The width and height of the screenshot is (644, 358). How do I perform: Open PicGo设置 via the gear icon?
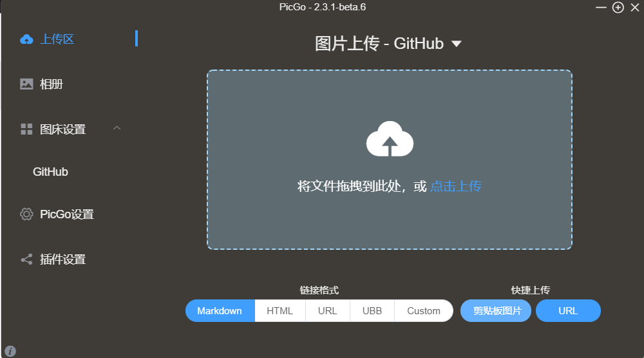[26, 214]
